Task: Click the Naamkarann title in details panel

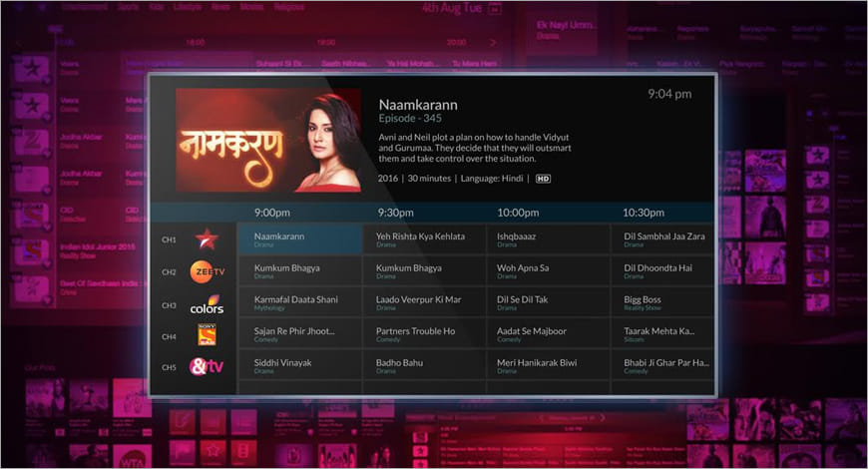Action: [418, 105]
